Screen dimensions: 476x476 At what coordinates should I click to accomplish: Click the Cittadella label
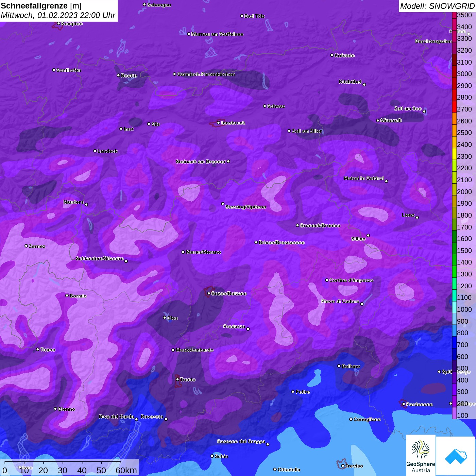pyautogui.click(x=289, y=470)
